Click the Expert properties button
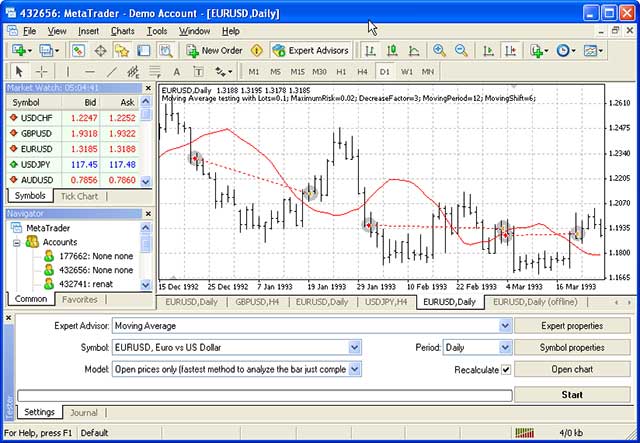The height and width of the screenshot is (443, 640). coord(571,325)
